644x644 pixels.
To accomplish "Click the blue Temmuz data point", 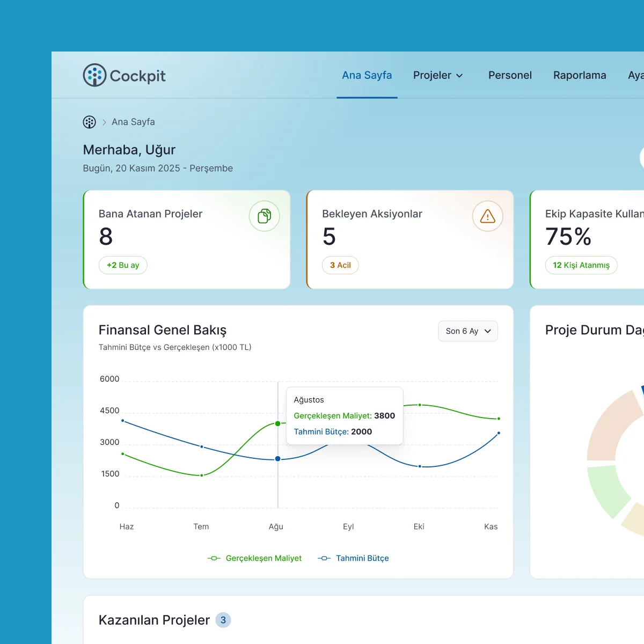I will pos(202,447).
